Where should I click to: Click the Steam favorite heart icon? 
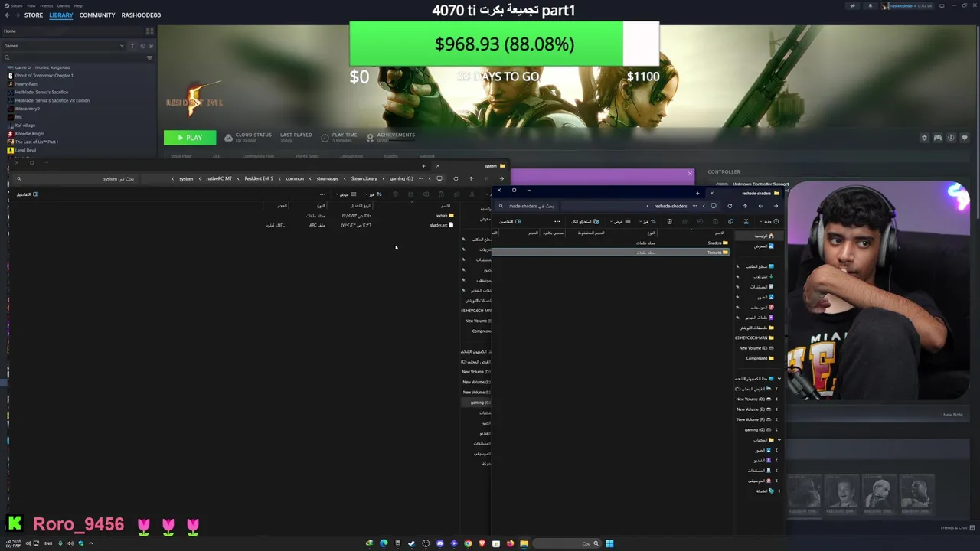[x=964, y=138]
